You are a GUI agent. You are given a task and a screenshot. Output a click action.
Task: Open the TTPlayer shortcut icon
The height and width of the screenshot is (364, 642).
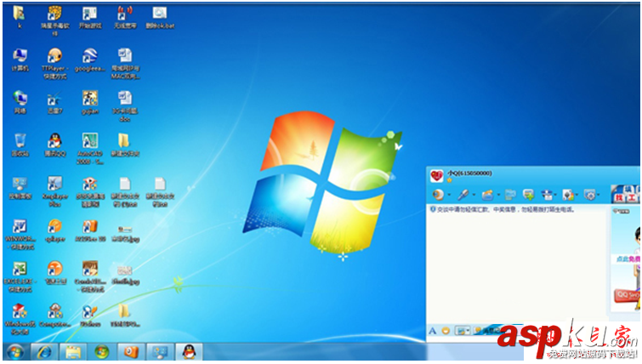tap(54, 55)
